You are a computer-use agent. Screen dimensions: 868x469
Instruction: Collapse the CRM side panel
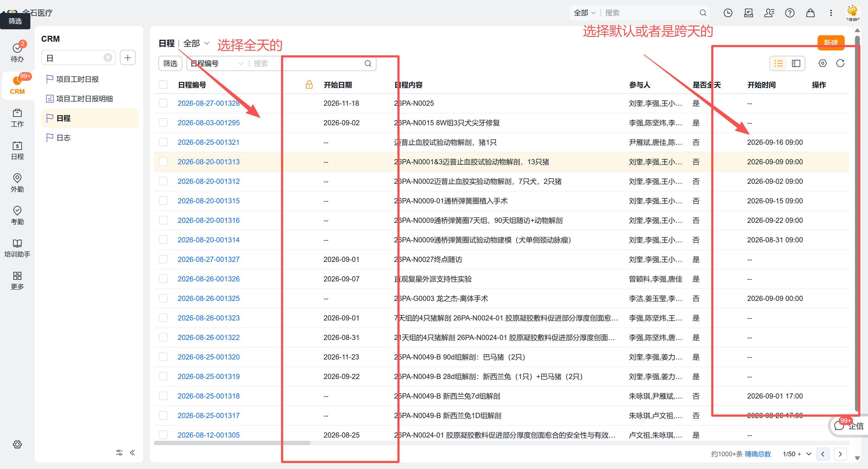click(132, 452)
